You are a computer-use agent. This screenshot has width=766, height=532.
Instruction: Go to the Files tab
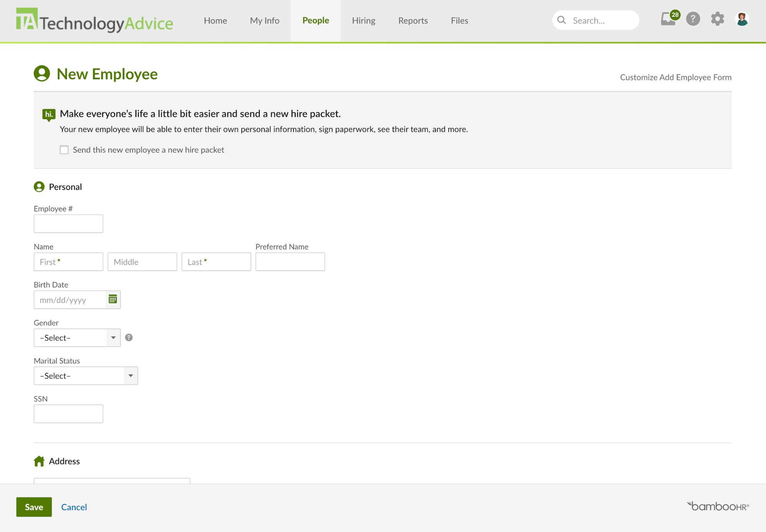[459, 20]
